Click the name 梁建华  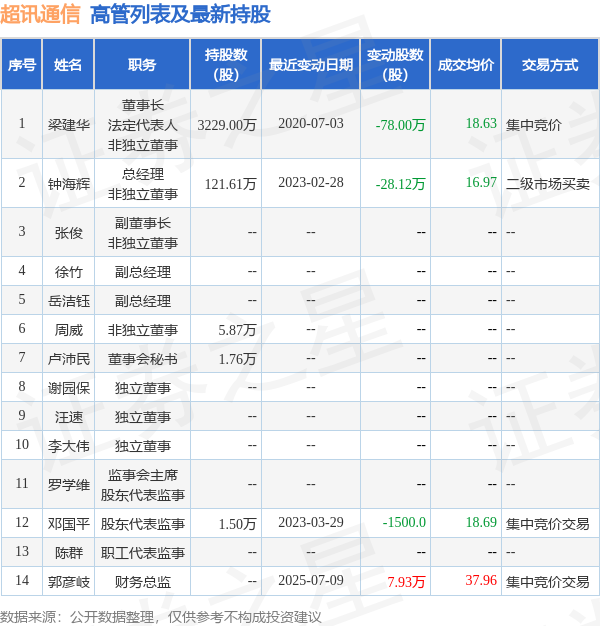tap(69, 125)
